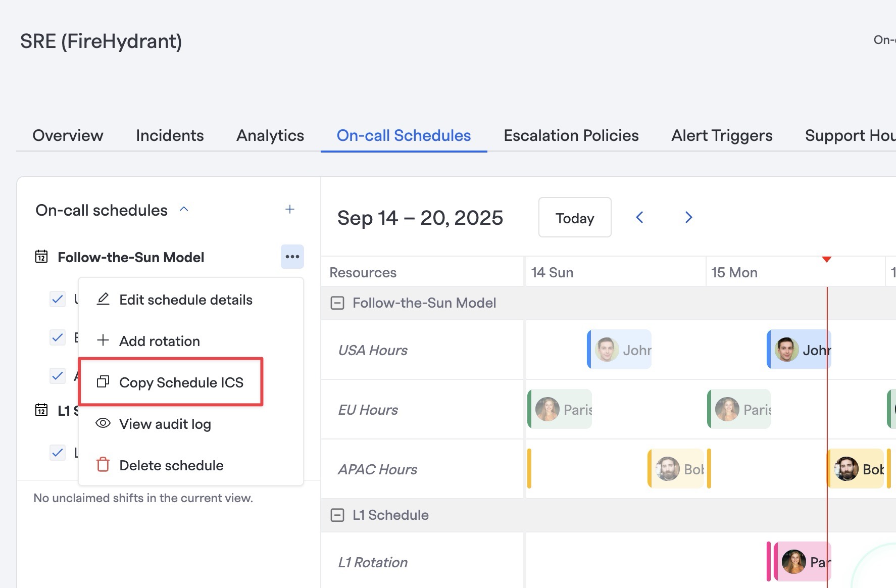Viewport: 896px width, 588px height.
Task: Click the Sep 14 – 20, 2025 date range
Action: click(420, 218)
